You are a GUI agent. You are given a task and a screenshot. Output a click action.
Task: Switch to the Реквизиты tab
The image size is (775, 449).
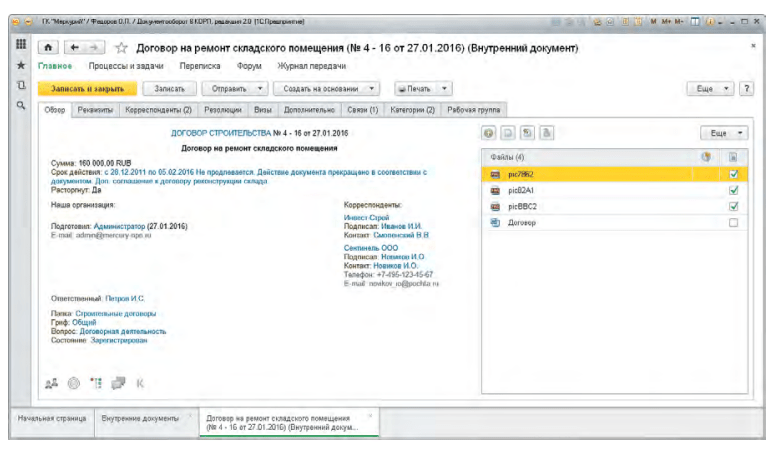pos(95,110)
